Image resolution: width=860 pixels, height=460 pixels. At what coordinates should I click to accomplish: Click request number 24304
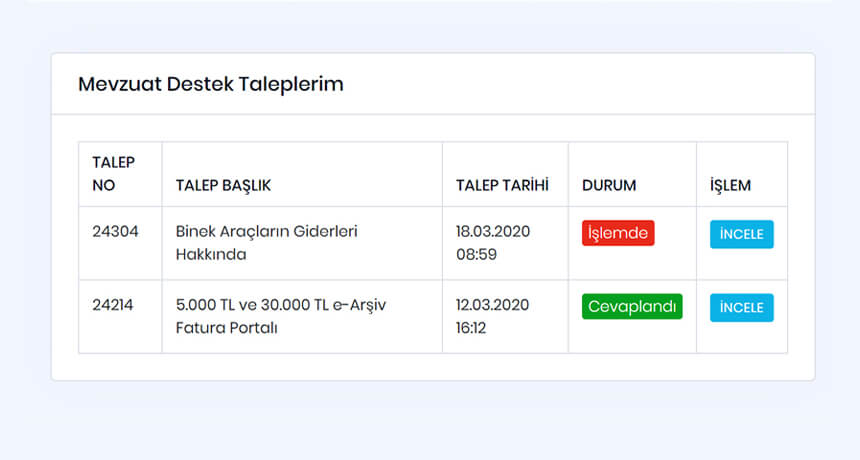(x=115, y=231)
